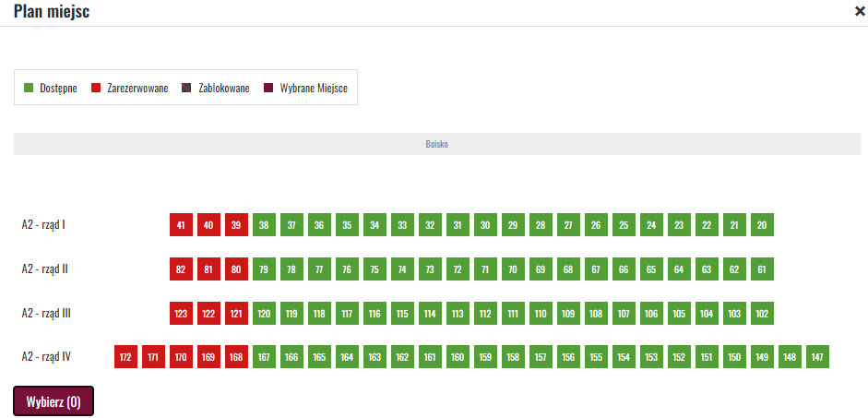Image resolution: width=868 pixels, height=418 pixels.
Task: Click reserved seat 122 in row III
Action: tap(208, 314)
